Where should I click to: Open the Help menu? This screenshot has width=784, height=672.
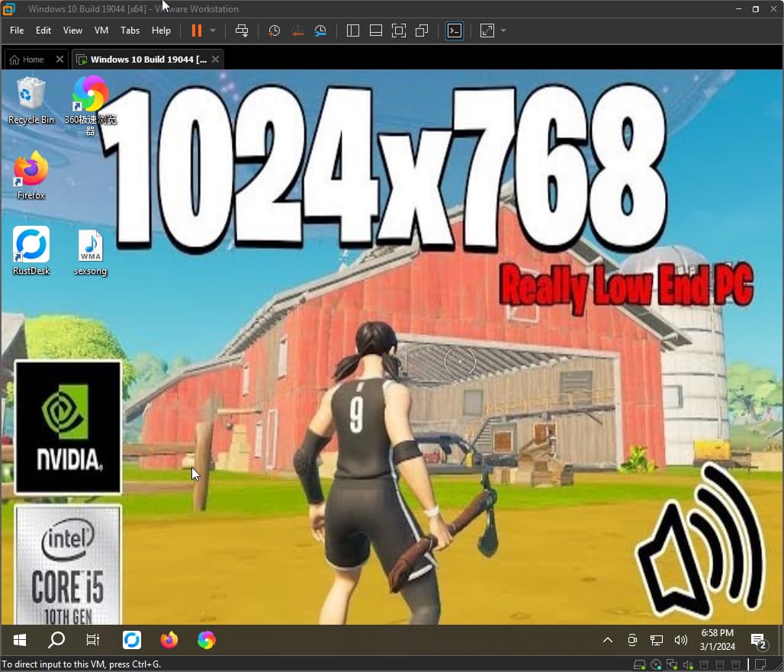click(161, 31)
